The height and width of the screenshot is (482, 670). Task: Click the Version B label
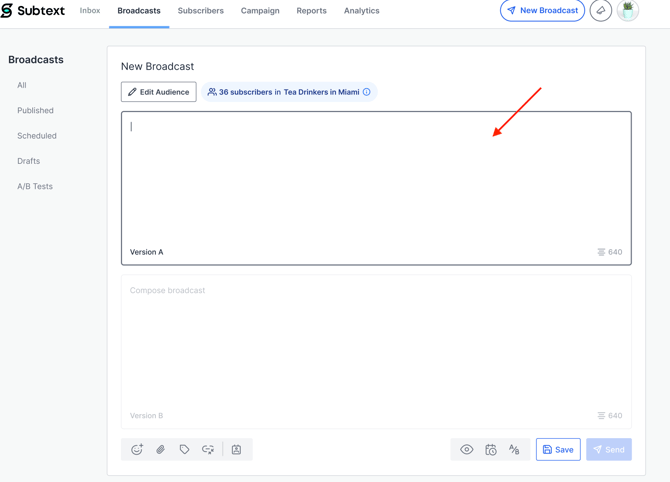[x=147, y=416]
